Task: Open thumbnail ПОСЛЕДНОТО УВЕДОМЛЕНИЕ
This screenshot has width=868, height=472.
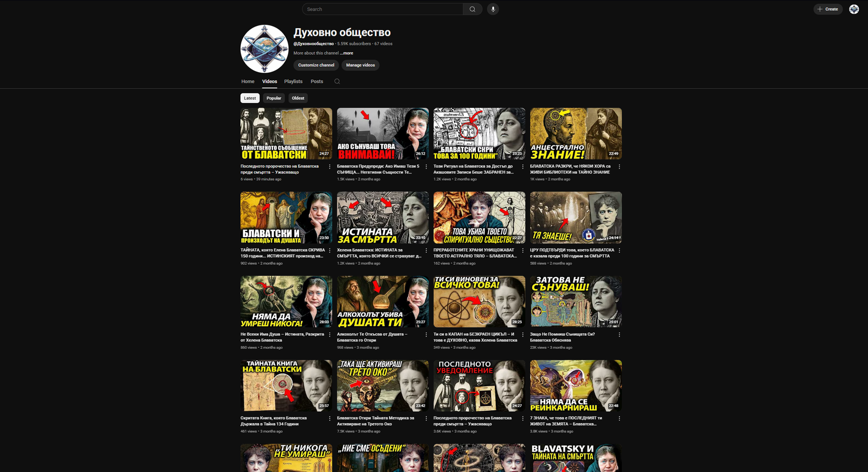Action: (x=480, y=386)
